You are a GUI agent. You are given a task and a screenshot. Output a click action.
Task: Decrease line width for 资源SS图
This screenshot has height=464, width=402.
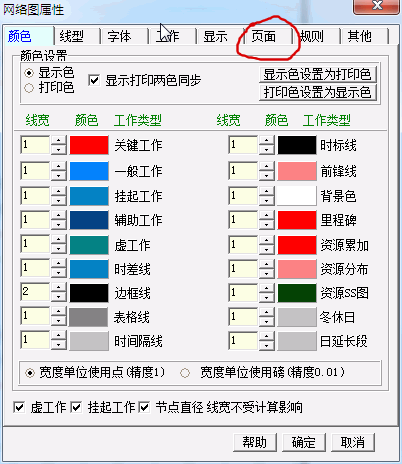point(266,297)
